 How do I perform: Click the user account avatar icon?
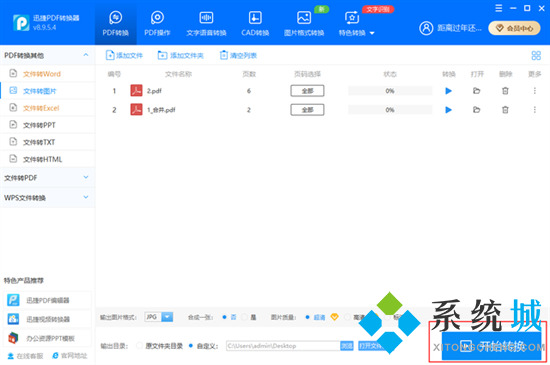pyautogui.click(x=426, y=28)
